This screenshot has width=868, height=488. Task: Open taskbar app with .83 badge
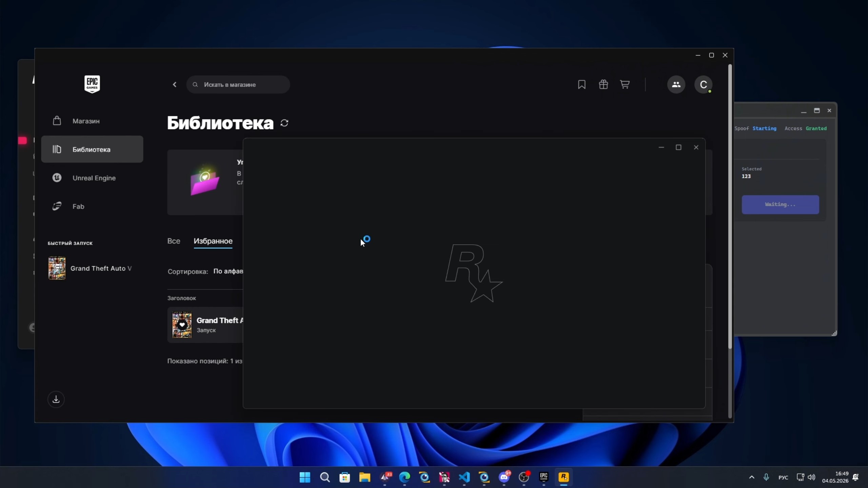[x=384, y=477]
